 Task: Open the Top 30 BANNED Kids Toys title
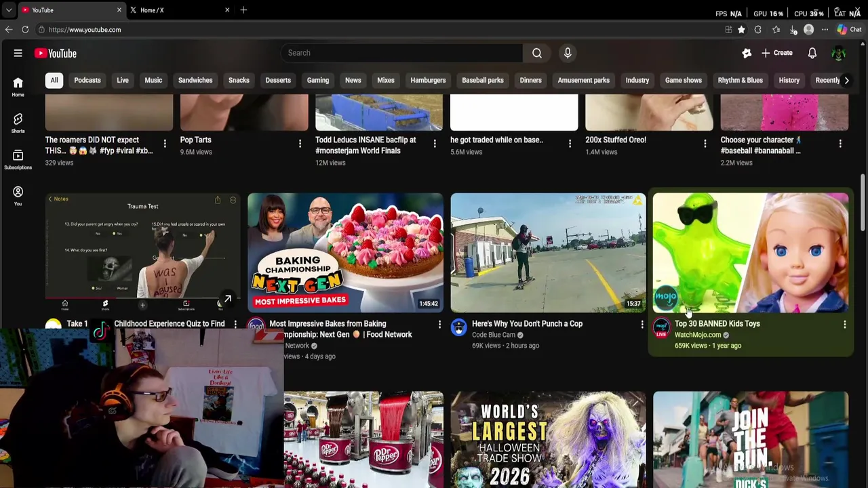pos(717,324)
